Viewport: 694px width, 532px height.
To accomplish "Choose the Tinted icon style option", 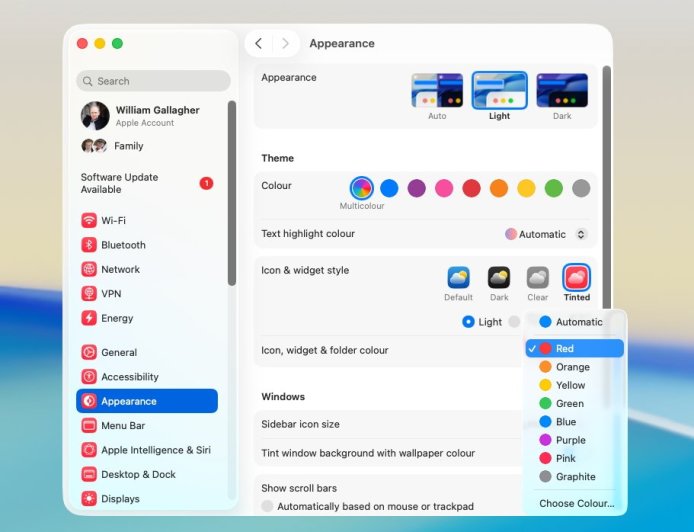I will point(576,278).
